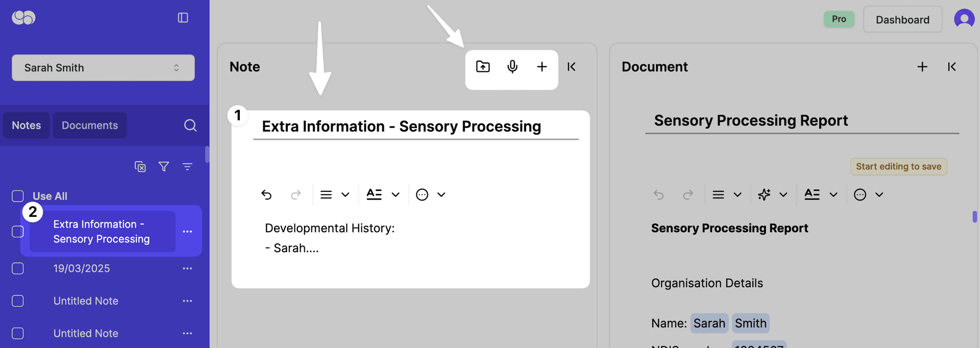The image size is (980, 348).
Task: Click the Smith name tag in document
Action: [751, 324]
